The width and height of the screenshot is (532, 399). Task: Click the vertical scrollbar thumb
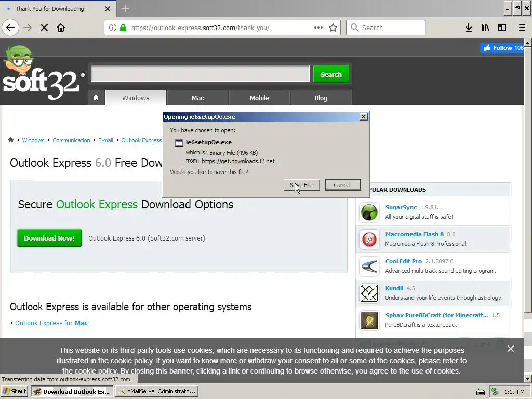coord(527,180)
